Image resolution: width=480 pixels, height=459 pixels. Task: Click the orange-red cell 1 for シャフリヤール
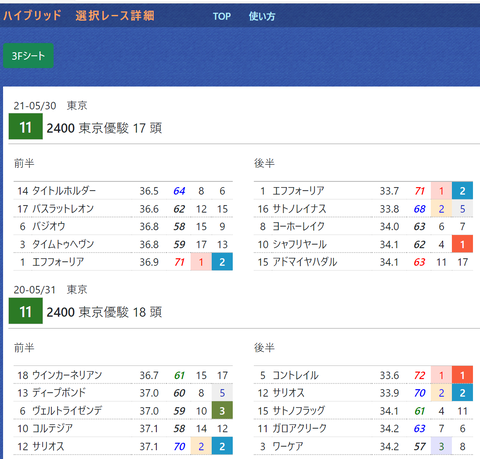[x=462, y=244]
